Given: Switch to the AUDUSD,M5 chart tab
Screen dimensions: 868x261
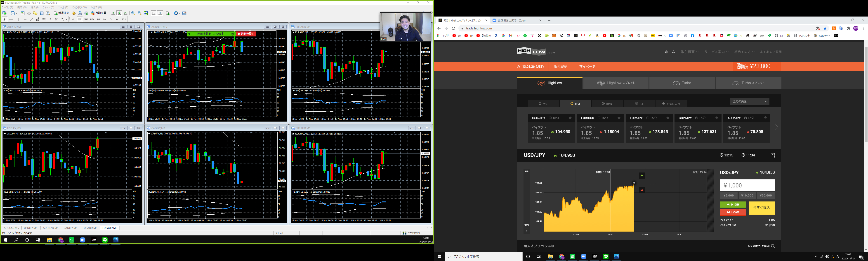Looking at the screenshot, I should pos(12,228).
